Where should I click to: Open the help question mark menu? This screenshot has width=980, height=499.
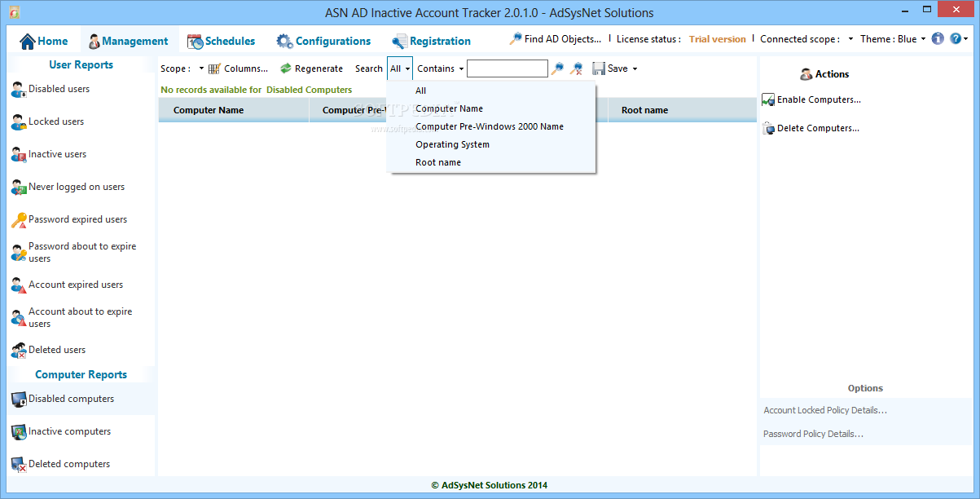point(959,38)
